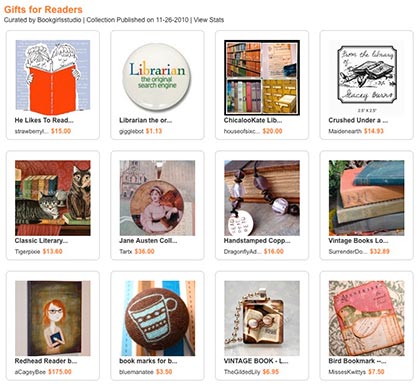
Task: Open the orange book reading couple print thumbnail
Action: point(53,77)
